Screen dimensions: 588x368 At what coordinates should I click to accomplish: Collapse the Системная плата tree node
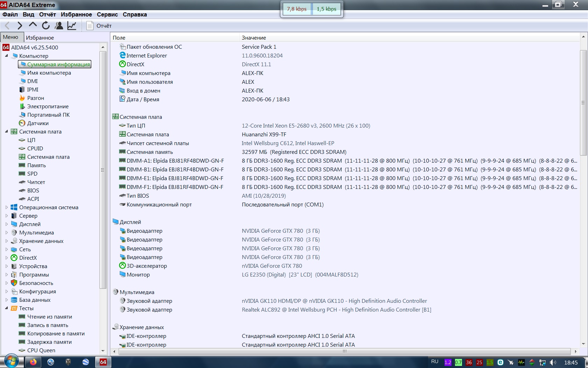tap(6, 131)
